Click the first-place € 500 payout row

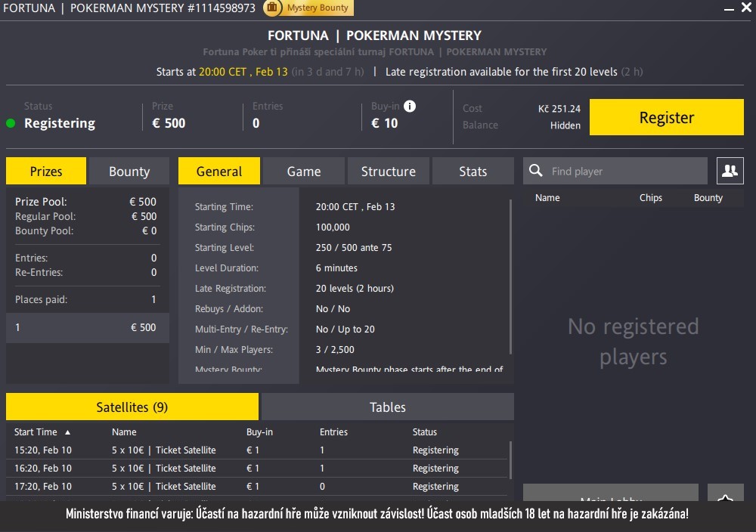pyautogui.click(x=87, y=328)
